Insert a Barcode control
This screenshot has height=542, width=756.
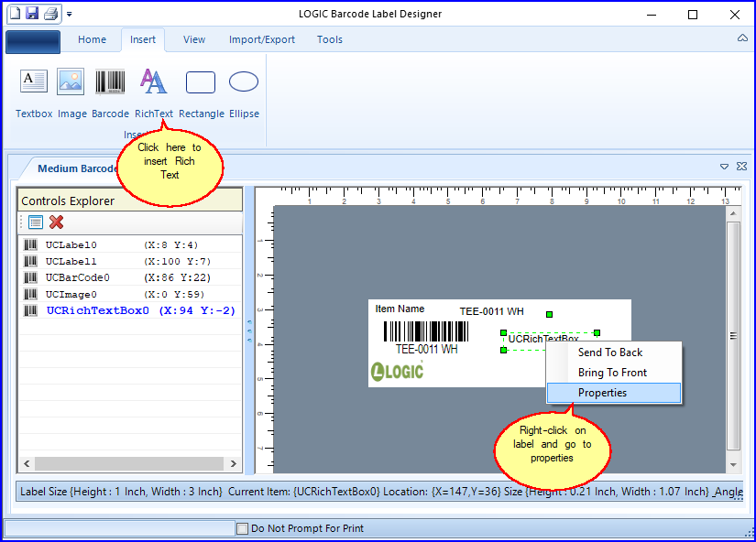110,93
